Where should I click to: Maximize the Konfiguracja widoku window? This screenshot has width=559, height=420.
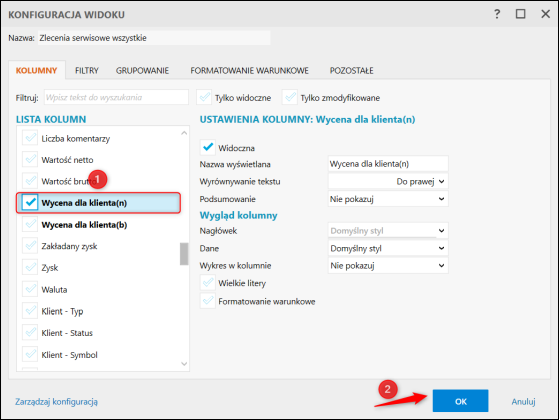pyautogui.click(x=520, y=14)
